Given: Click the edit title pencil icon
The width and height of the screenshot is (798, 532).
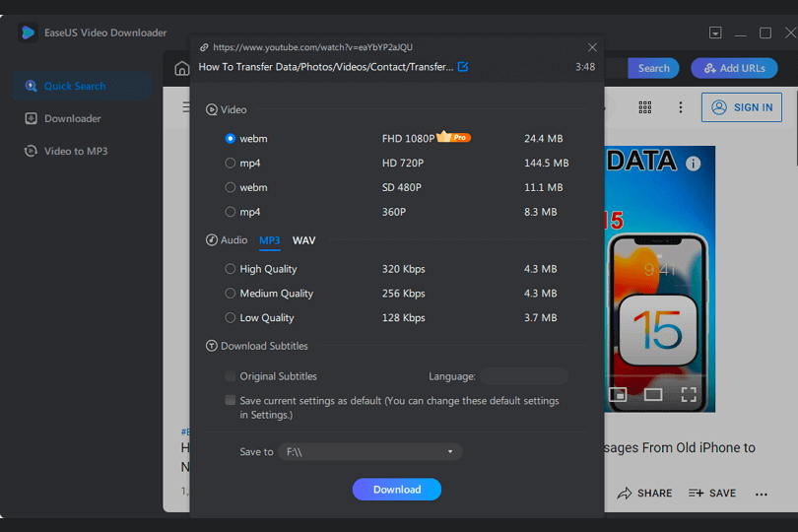Looking at the screenshot, I should [463, 67].
